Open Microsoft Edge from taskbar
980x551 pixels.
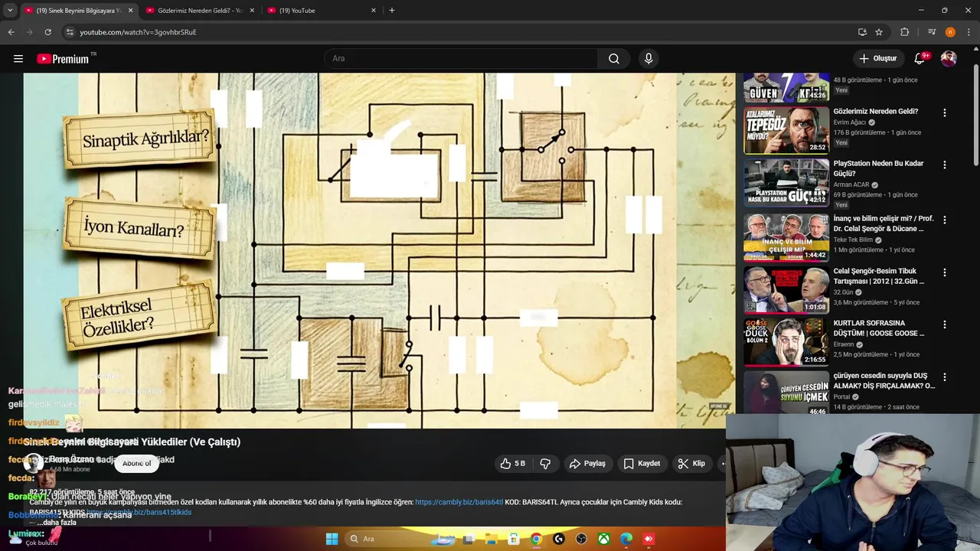(x=626, y=539)
